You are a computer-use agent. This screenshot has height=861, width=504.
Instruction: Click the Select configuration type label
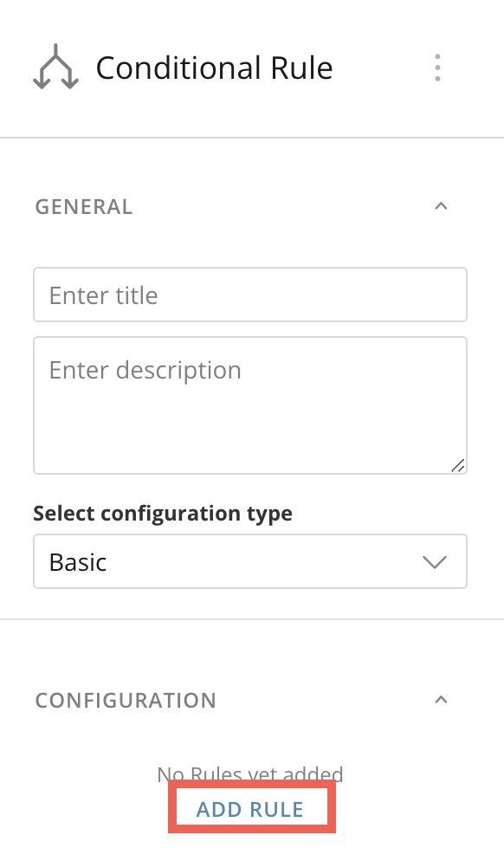[162, 513]
